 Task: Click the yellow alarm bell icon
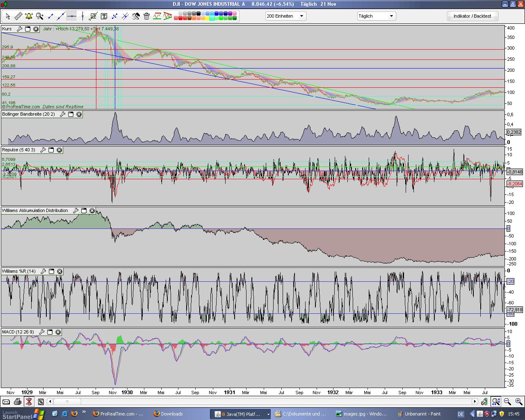click(29, 16)
